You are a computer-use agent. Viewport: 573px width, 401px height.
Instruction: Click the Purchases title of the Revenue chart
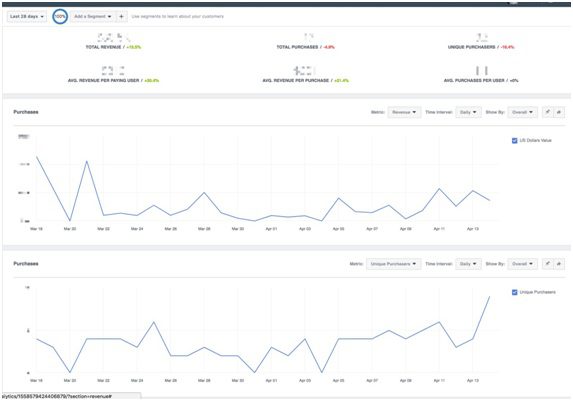pos(26,112)
